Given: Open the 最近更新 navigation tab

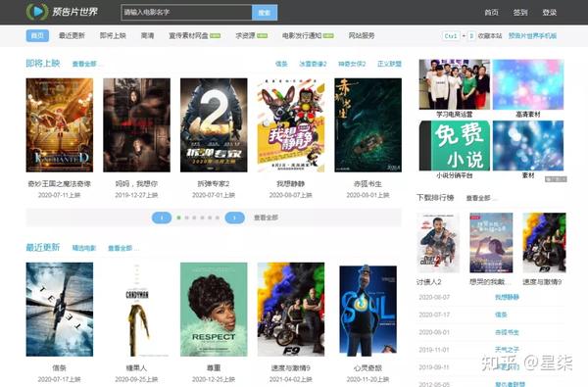Looking at the screenshot, I should [x=72, y=35].
